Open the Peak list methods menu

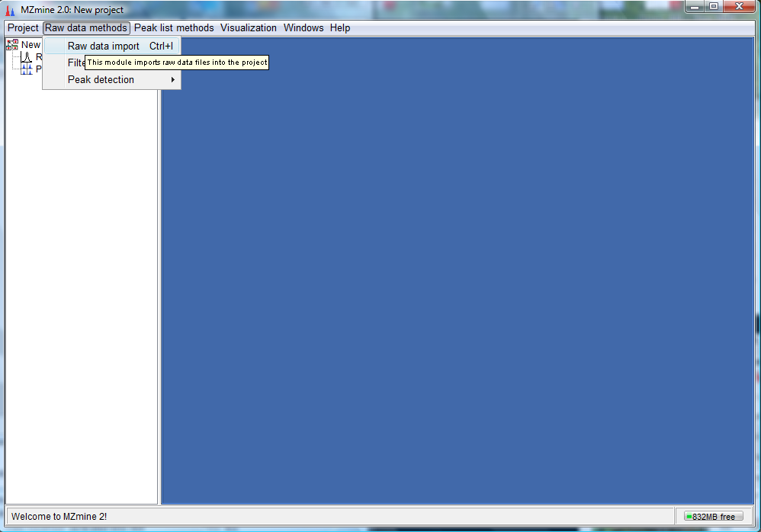(x=174, y=27)
